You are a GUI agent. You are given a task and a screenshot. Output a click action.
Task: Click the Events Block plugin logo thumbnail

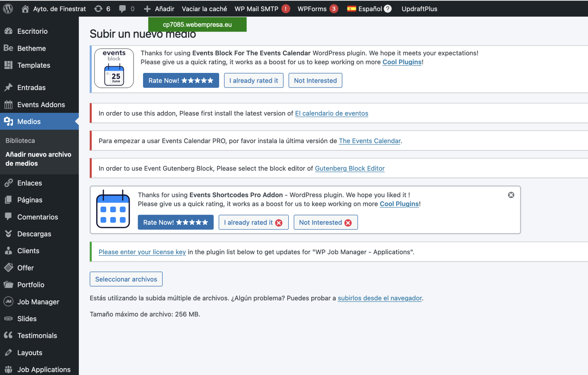(x=114, y=68)
